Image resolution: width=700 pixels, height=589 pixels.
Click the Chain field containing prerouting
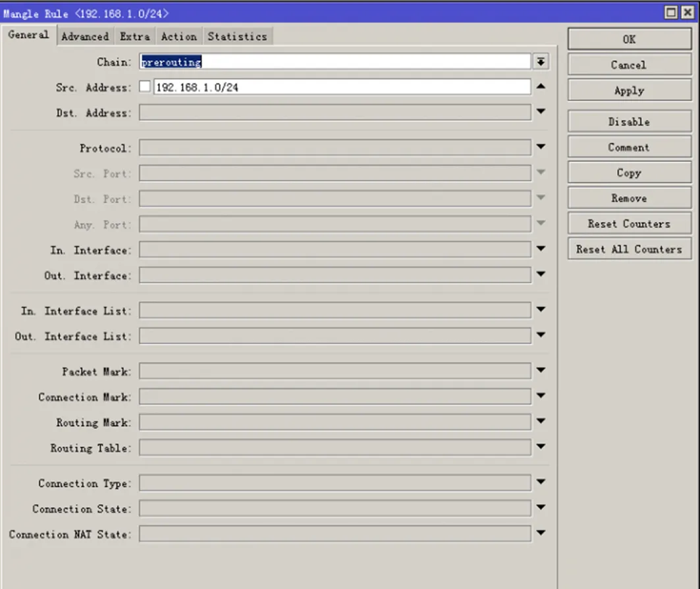pyautogui.click(x=335, y=62)
